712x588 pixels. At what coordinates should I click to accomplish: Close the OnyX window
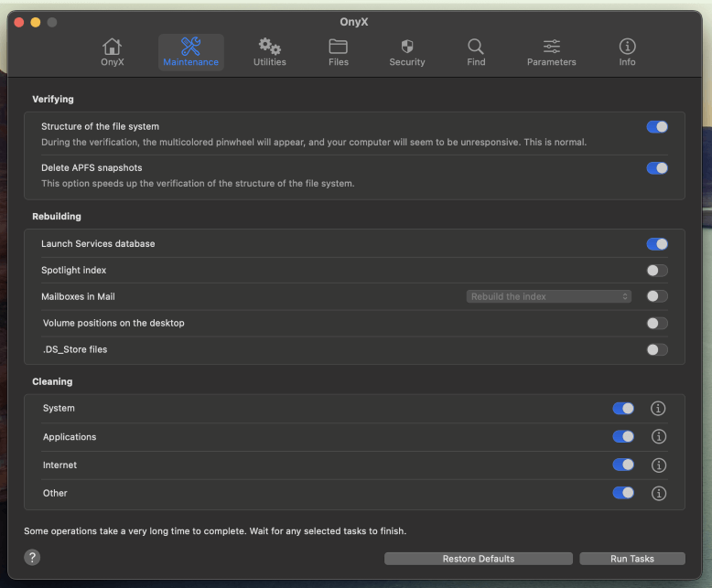point(19,22)
